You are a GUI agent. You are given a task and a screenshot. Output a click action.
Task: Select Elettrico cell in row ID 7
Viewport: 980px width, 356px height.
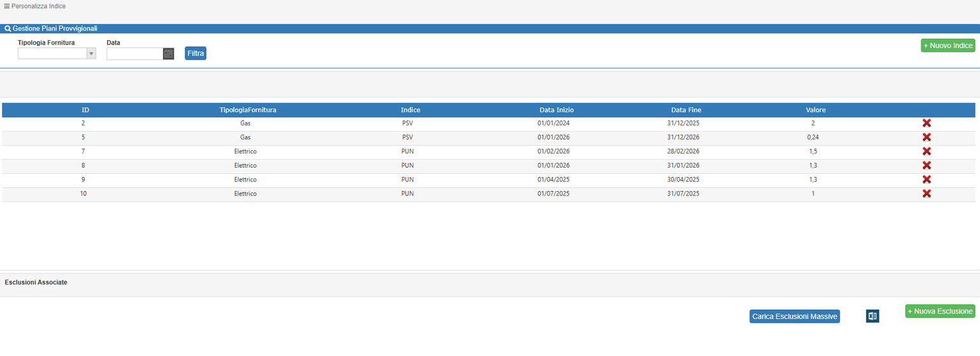245,152
